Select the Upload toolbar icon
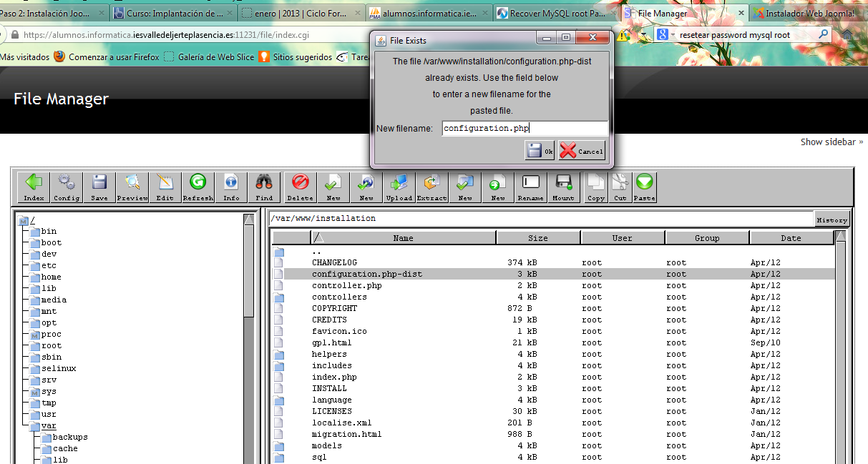868x464 pixels. 399,187
